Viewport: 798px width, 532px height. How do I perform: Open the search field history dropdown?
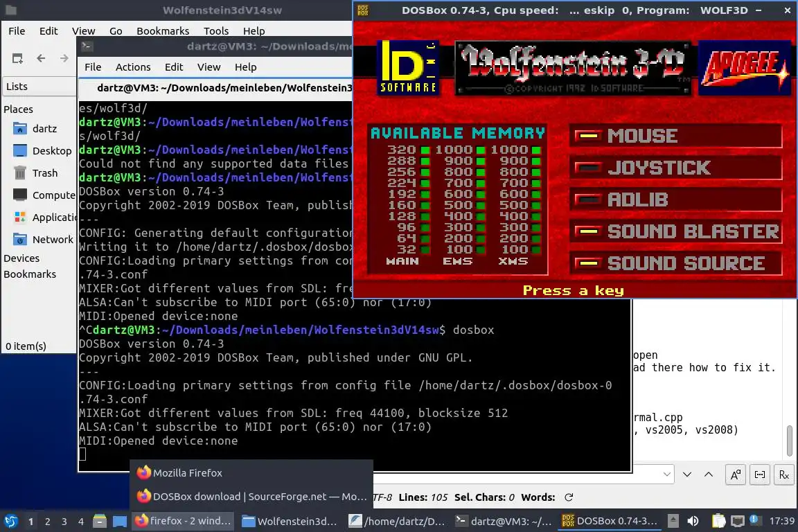pyautogui.click(x=666, y=475)
